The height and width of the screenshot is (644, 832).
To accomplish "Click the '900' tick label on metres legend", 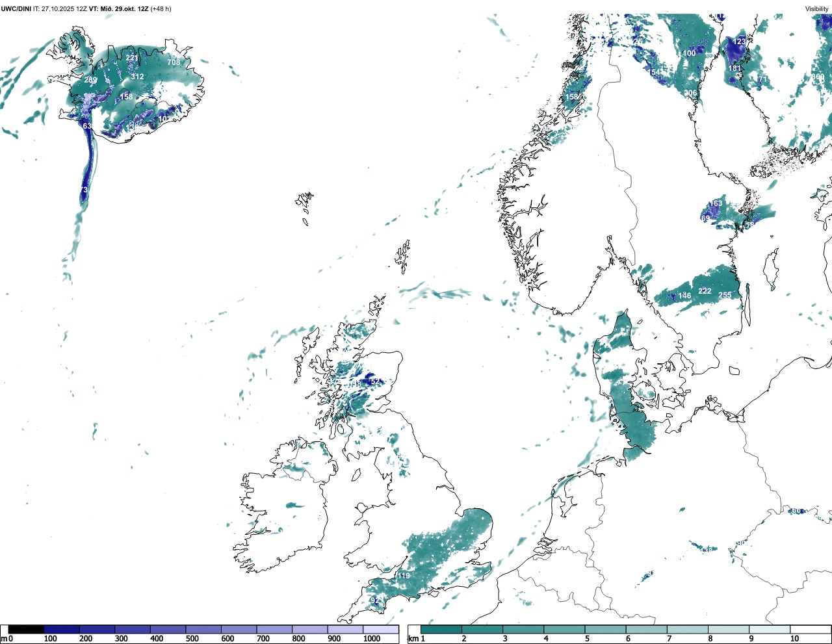I will tap(334, 639).
